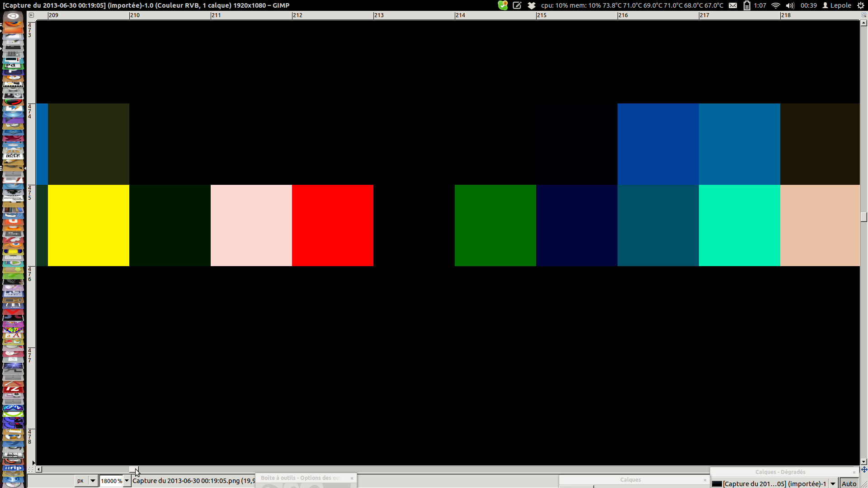Open the 18000% zoom level dropdown
Viewport: 868px width, 488px height.
click(x=127, y=481)
